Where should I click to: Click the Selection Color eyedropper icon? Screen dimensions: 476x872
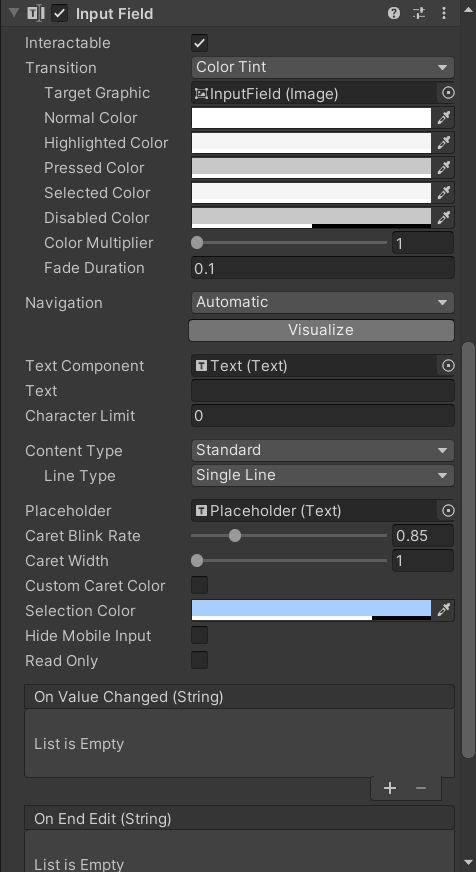[444, 611]
